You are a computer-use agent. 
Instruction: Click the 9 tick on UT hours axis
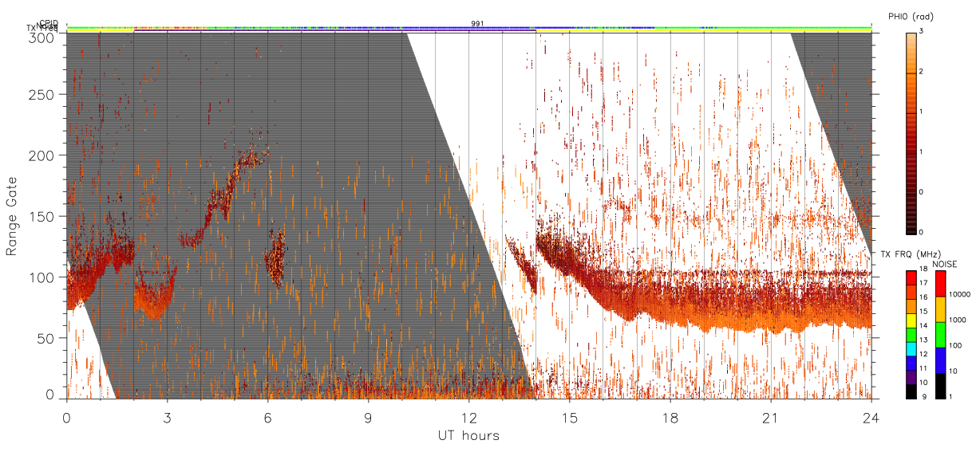coord(369,417)
